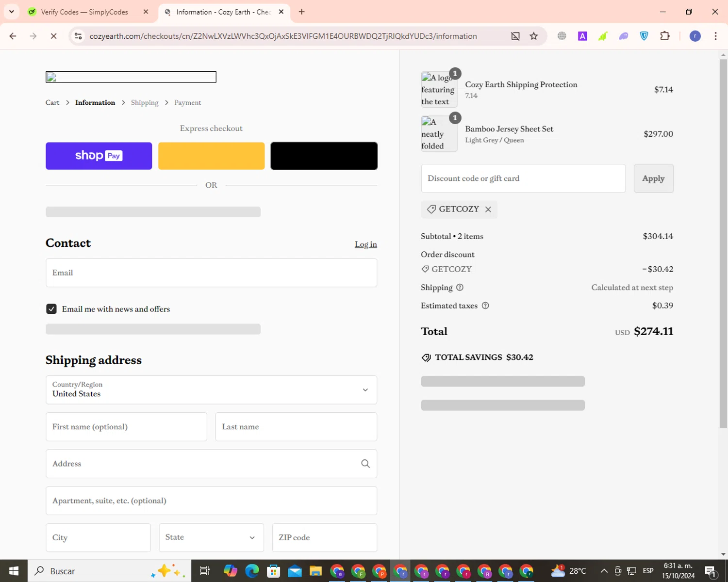
Task: View site information icon in address bar
Action: pos(78,36)
